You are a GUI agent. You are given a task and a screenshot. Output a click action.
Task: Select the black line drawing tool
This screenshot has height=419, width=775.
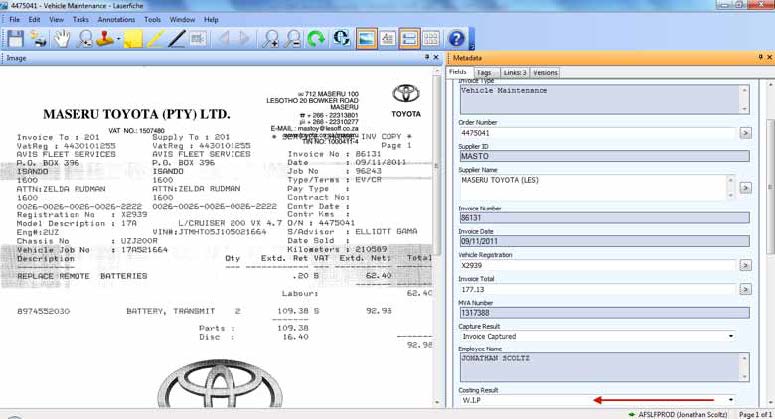pos(176,39)
